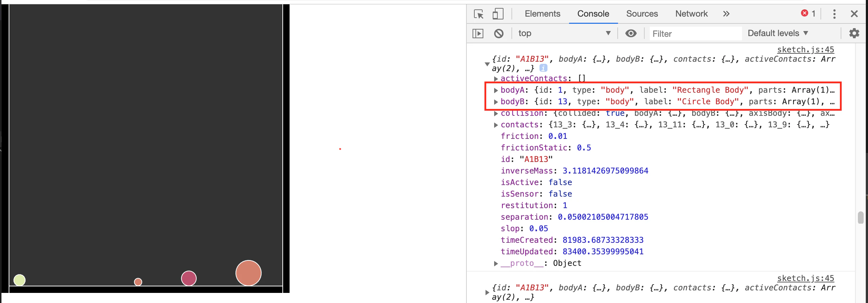Open the Elements tab

point(542,14)
